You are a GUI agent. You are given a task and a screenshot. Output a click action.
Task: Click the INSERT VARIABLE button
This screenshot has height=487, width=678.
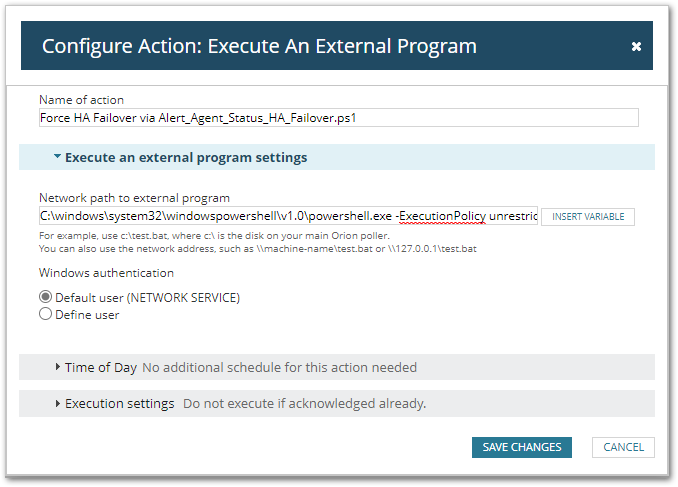click(588, 216)
